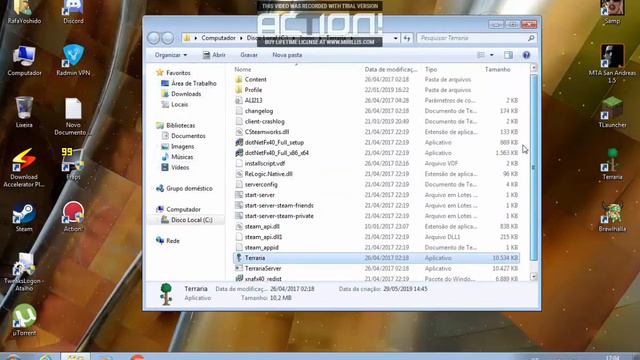Create a folder with Nova pasta
640x360 pixels.
point(287,55)
